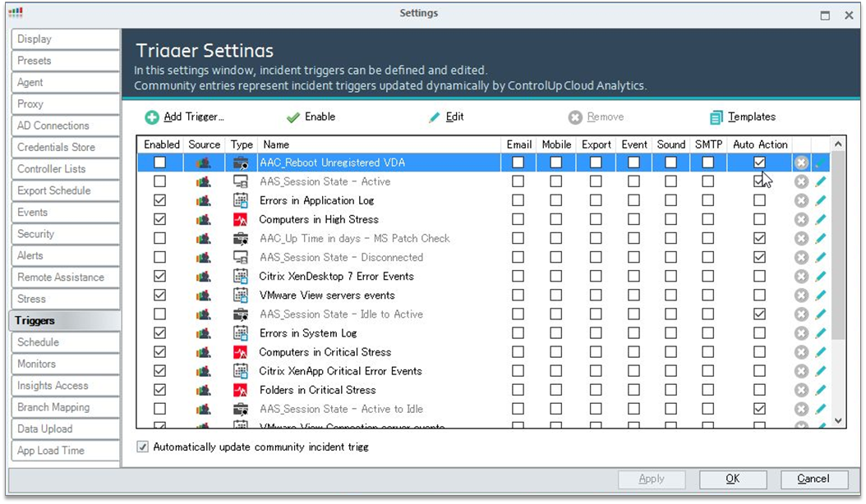The width and height of the screenshot is (866, 504).
Task: Click the type icon for Errors in Application Log
Action: [240, 200]
